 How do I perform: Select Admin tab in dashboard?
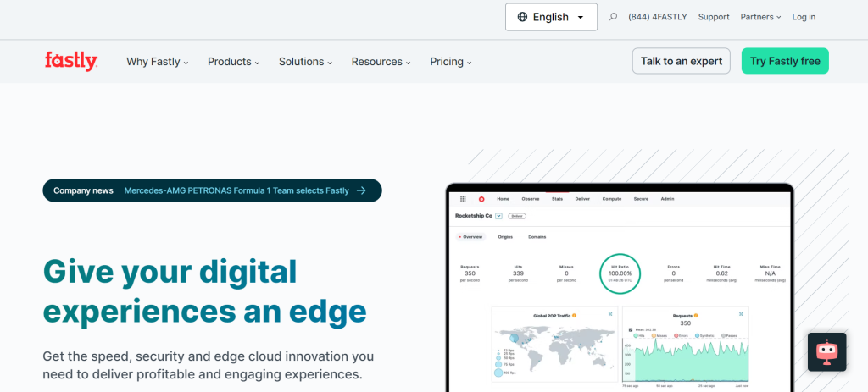(x=668, y=198)
